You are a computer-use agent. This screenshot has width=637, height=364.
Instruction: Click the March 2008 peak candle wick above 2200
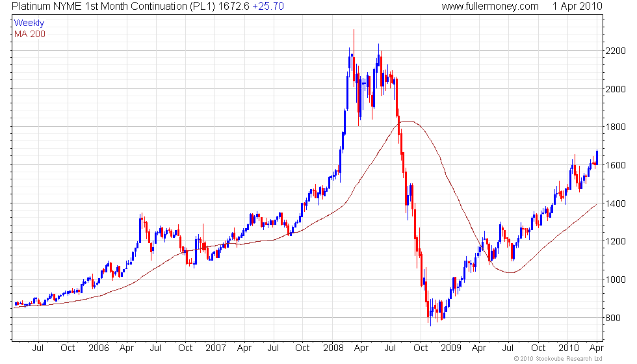(354, 43)
